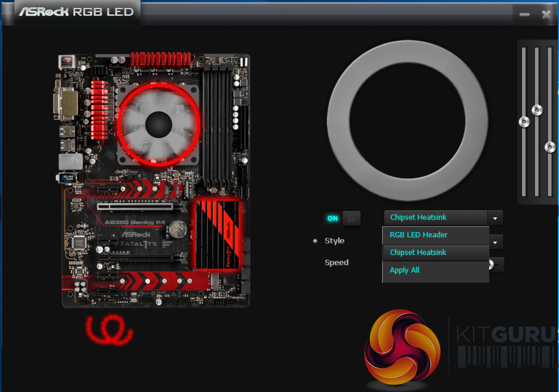Select RGB LED Header from the list
559x392 pixels.
[435, 235]
